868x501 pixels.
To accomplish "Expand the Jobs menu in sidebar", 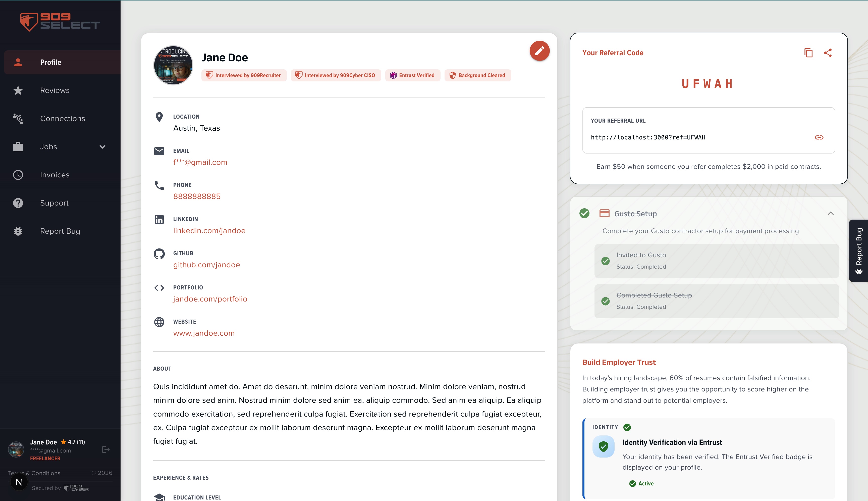I will click(102, 146).
